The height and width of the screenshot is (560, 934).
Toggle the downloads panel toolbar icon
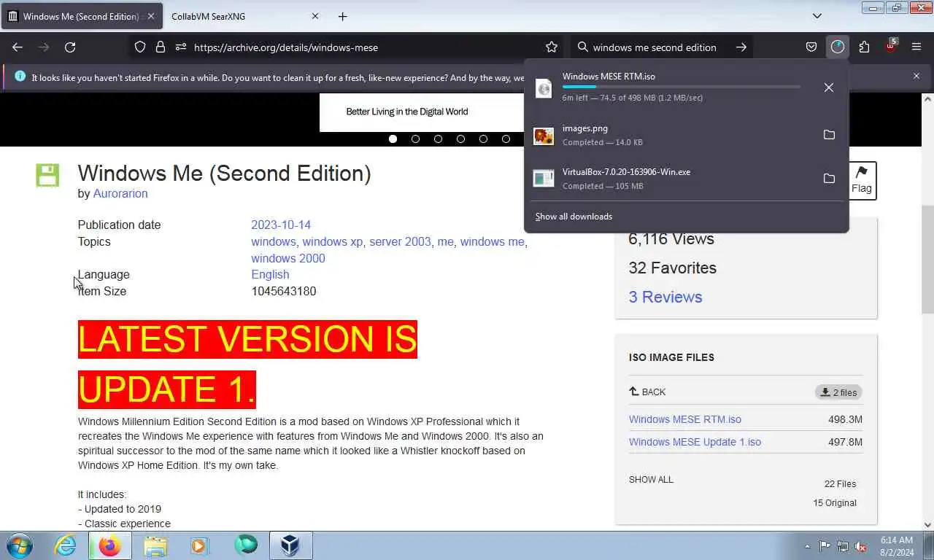[x=838, y=47]
